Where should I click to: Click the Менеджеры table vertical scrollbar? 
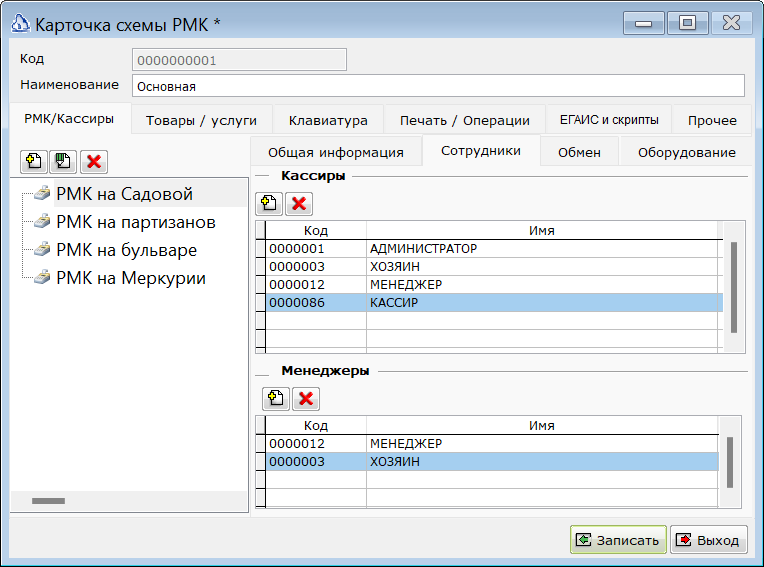(730, 462)
